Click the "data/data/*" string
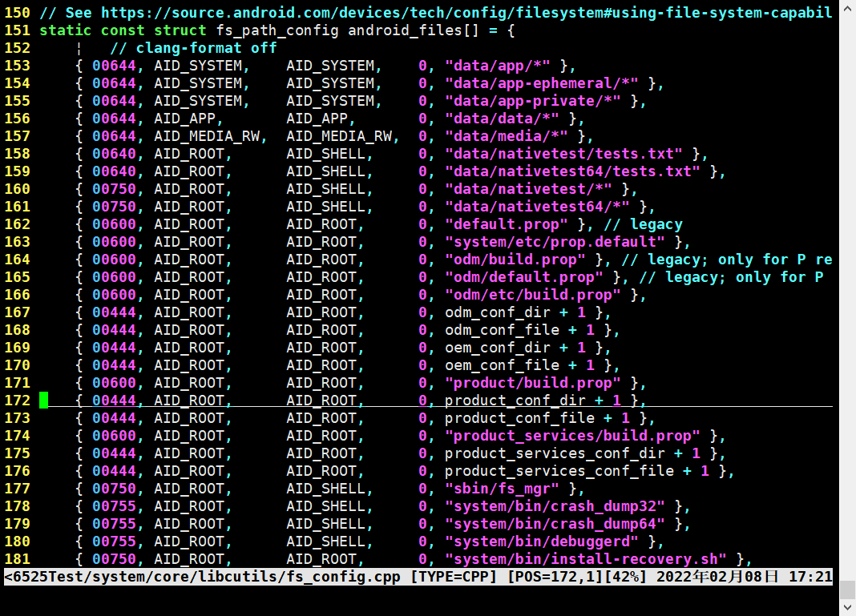 pyautogui.click(x=503, y=119)
